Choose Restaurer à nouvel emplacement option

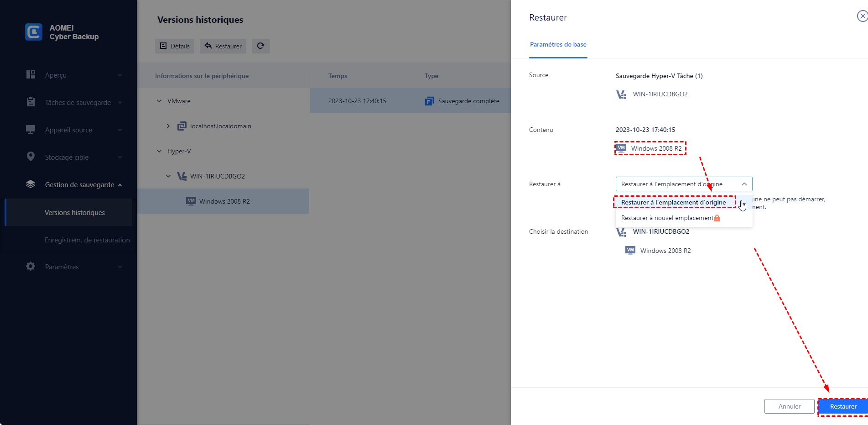pyautogui.click(x=667, y=218)
